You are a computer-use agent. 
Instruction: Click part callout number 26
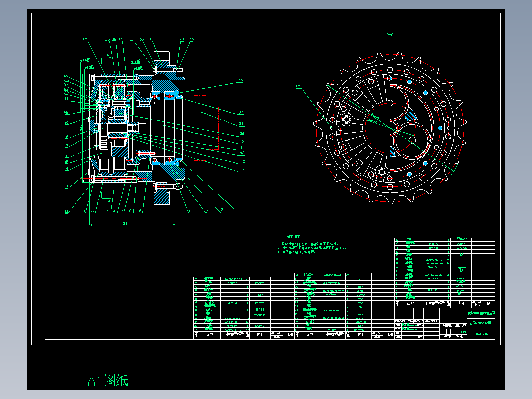pyautogui.click(x=66, y=75)
